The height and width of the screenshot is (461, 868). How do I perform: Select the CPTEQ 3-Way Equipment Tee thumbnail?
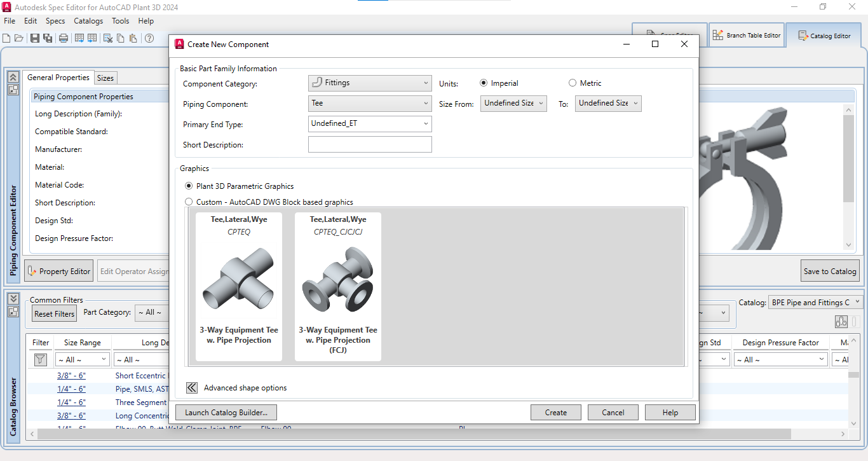239,287
